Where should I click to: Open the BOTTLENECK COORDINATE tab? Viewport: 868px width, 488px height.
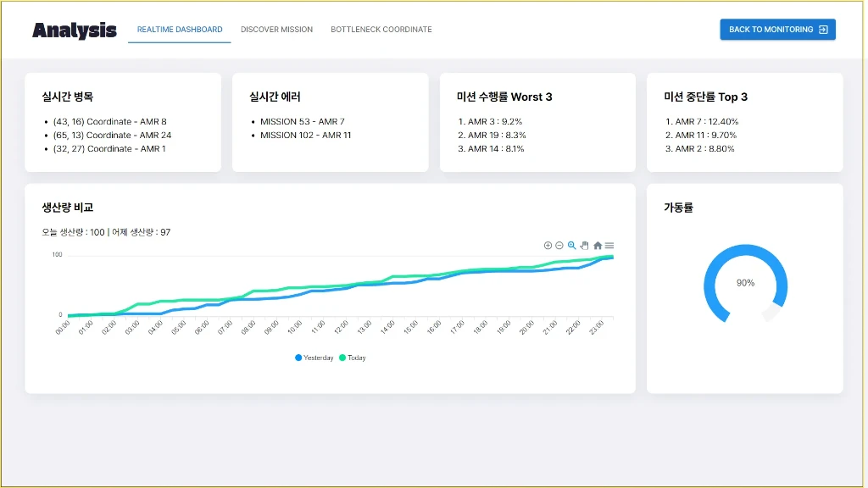(x=381, y=29)
